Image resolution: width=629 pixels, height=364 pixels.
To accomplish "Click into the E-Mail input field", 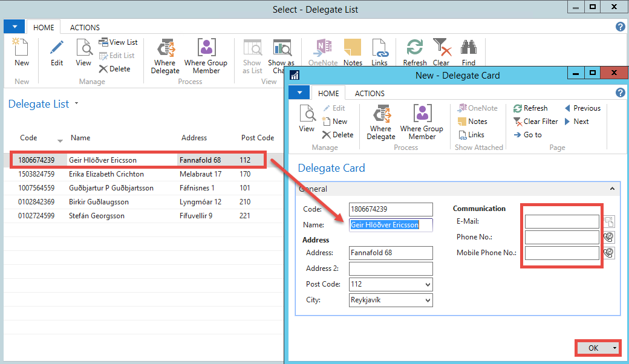I will point(561,221).
